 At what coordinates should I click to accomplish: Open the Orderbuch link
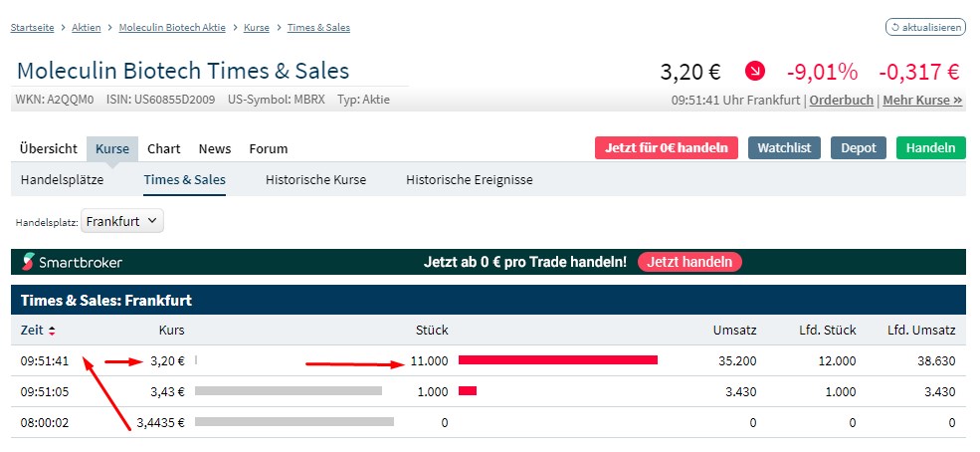(x=842, y=100)
